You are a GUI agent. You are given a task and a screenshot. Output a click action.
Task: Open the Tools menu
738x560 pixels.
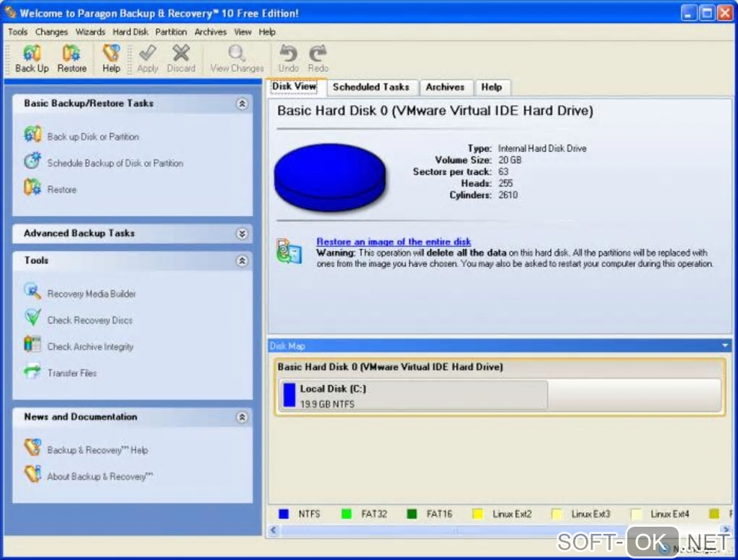18,32
